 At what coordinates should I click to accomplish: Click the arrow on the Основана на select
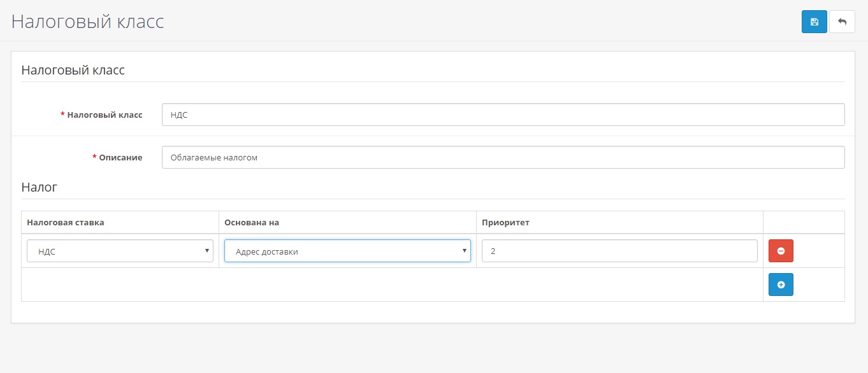(464, 251)
